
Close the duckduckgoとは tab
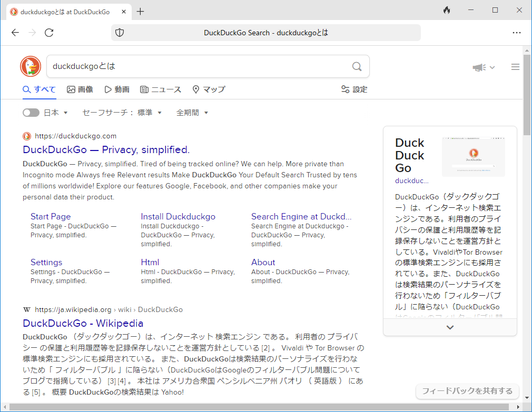click(124, 12)
